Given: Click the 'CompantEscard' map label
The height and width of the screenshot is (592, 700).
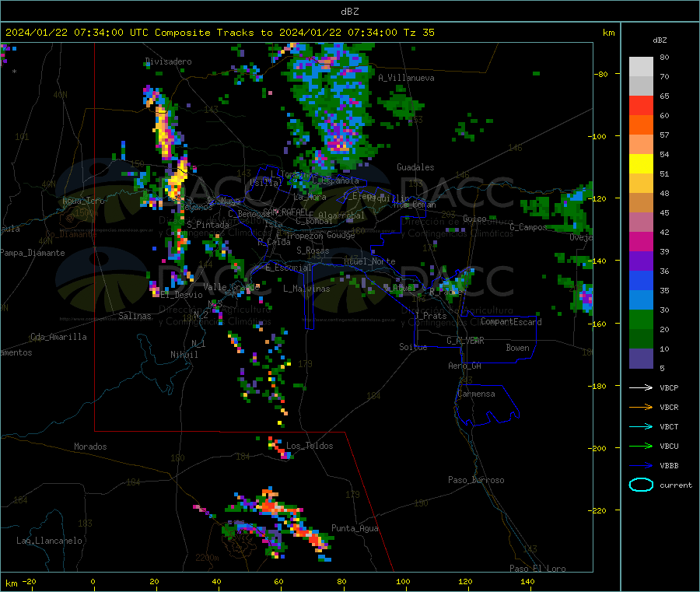Looking at the screenshot, I should (511, 321).
